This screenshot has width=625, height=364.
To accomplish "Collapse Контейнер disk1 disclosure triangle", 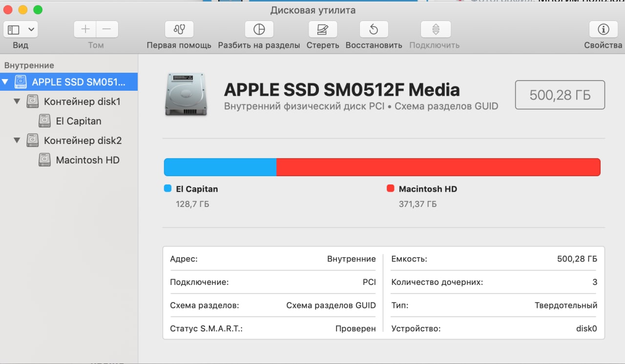I will [x=17, y=101].
